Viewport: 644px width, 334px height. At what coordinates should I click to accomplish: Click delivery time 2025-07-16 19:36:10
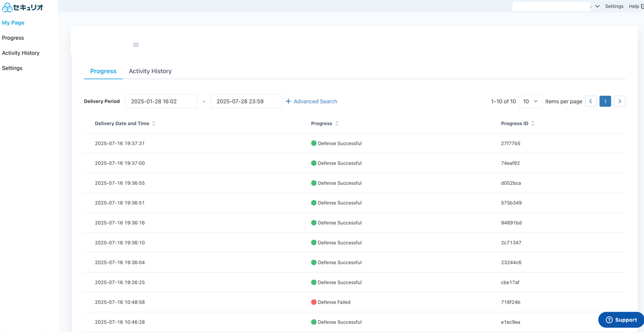pyautogui.click(x=120, y=243)
